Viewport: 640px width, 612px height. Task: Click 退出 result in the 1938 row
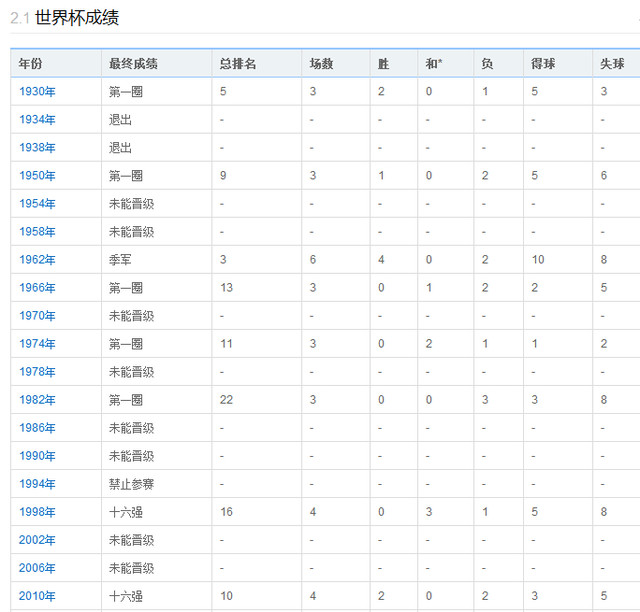[x=120, y=147]
